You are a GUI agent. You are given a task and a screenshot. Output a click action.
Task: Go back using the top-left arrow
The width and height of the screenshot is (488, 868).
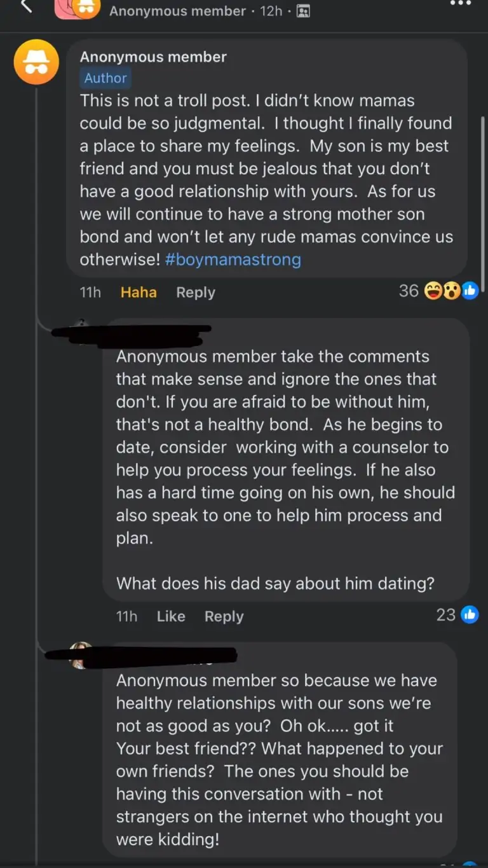click(x=25, y=6)
